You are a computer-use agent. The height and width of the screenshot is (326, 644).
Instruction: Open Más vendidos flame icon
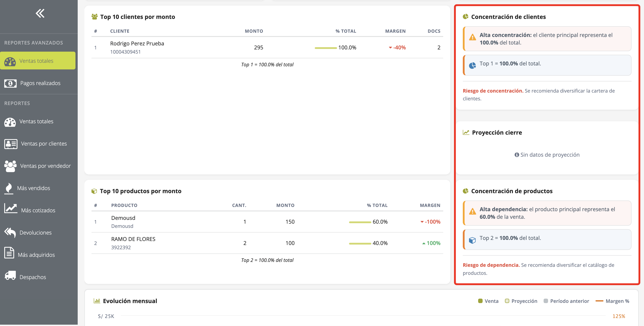[9, 188]
